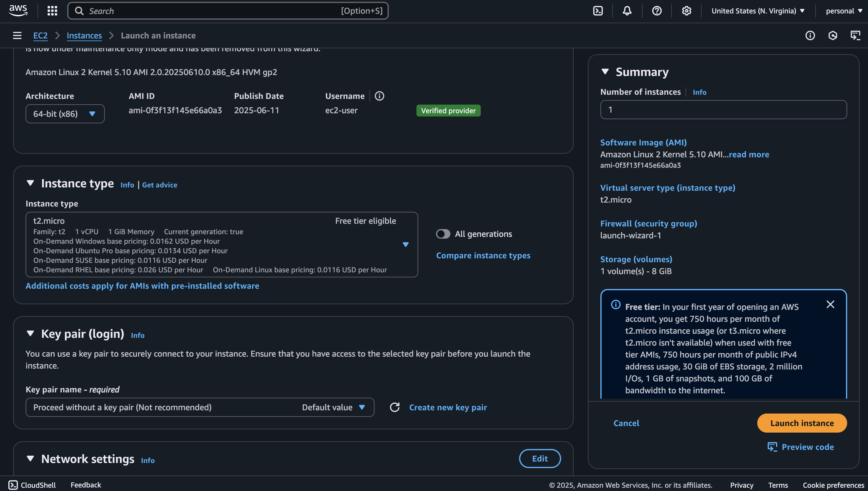Open the help question mark icon
Image resolution: width=868 pixels, height=491 pixels.
pyautogui.click(x=657, y=11)
